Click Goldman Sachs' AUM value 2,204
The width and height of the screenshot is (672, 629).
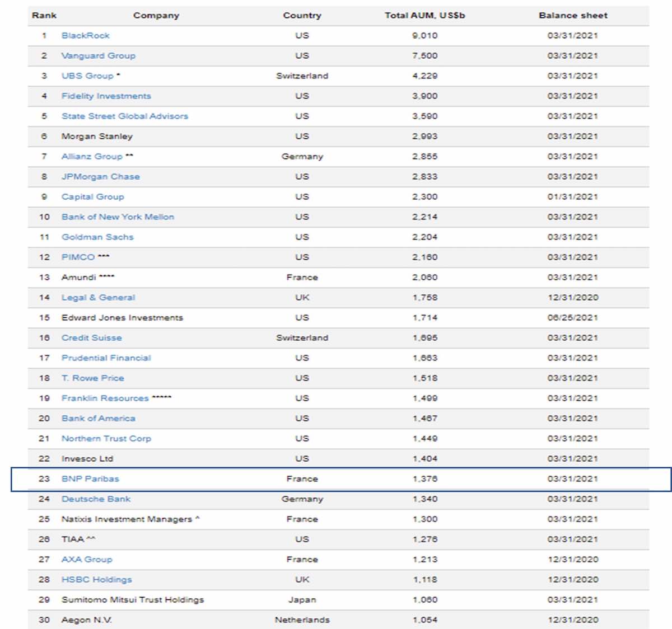425,237
